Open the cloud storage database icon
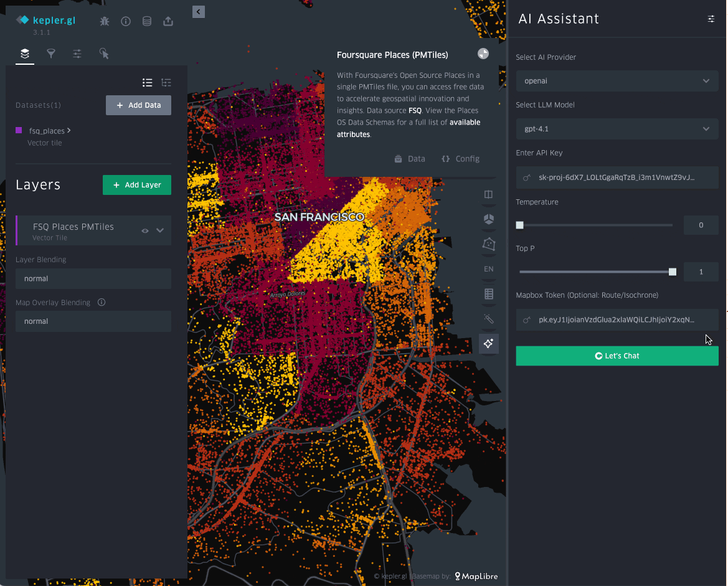Screen dimensions: 728x586 tap(147, 21)
